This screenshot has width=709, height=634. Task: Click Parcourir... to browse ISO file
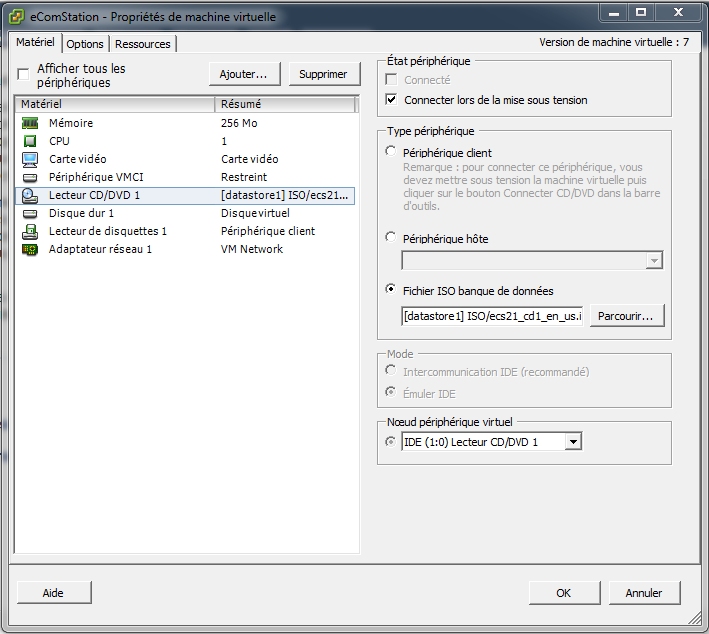(x=626, y=316)
